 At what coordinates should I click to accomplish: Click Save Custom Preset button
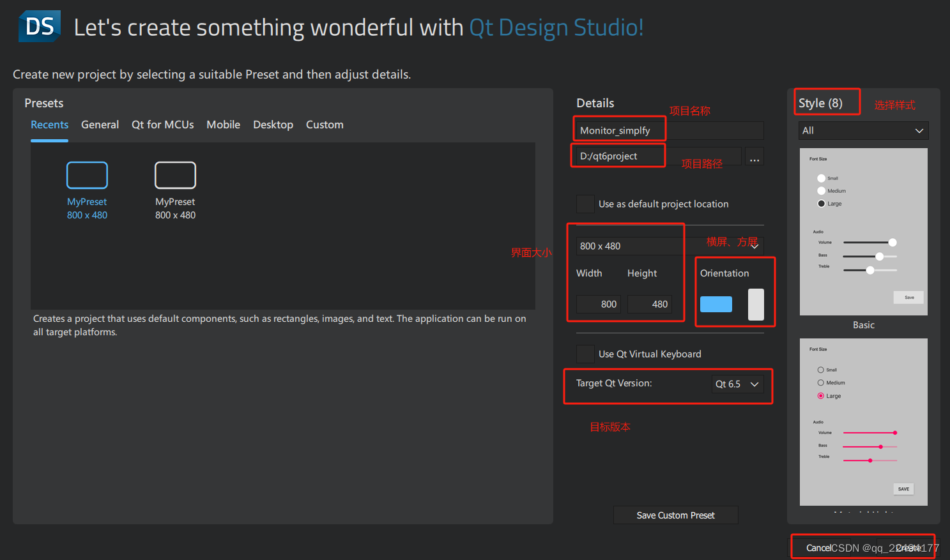pyautogui.click(x=676, y=515)
